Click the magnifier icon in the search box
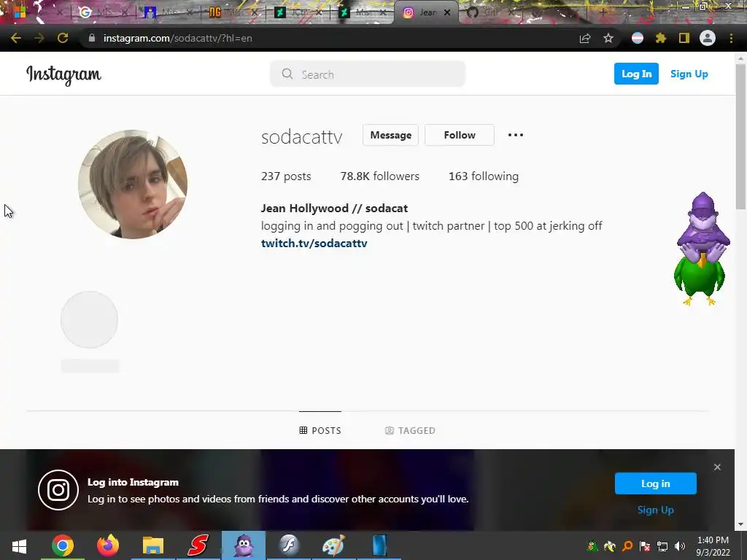The image size is (747, 560). tap(287, 74)
